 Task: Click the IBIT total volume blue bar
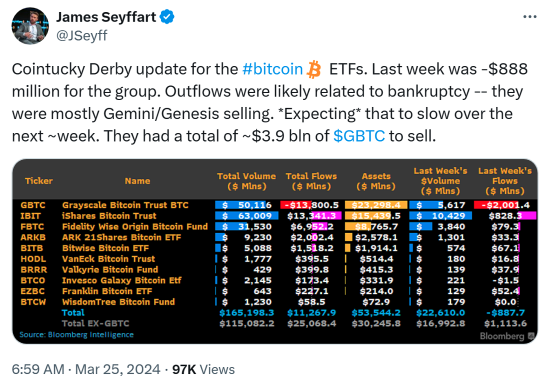(x=247, y=216)
